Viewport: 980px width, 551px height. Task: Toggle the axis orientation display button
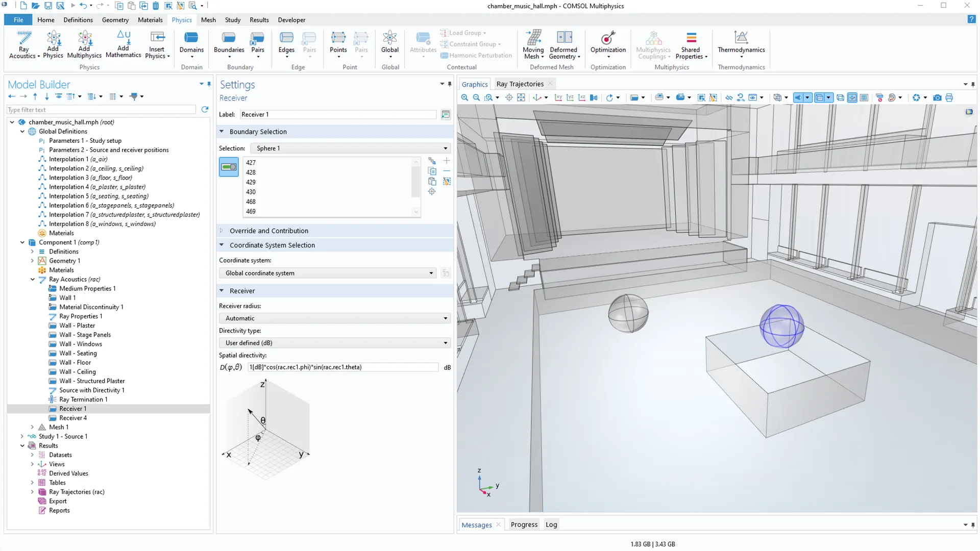point(852,97)
